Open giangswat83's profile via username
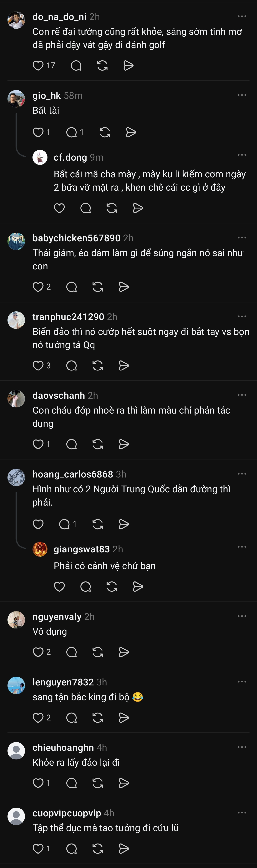This screenshot has height=868, width=257. pyautogui.click(x=82, y=549)
